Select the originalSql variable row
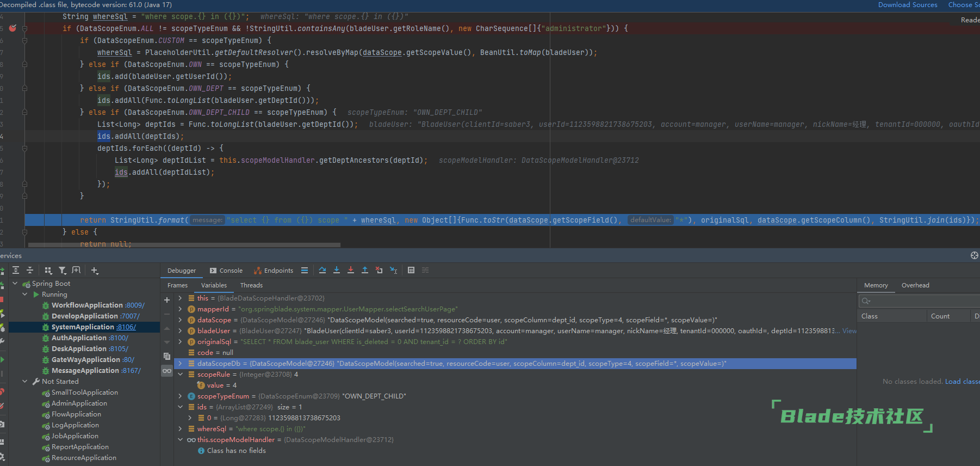Image resolution: width=980 pixels, height=466 pixels. coord(515,341)
